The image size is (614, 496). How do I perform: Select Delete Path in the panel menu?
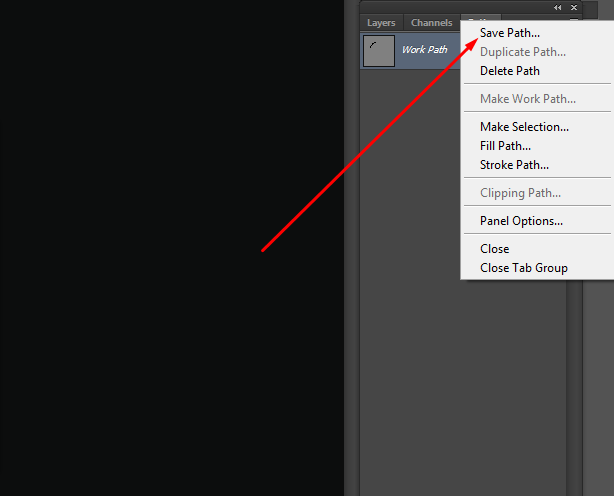[509, 71]
